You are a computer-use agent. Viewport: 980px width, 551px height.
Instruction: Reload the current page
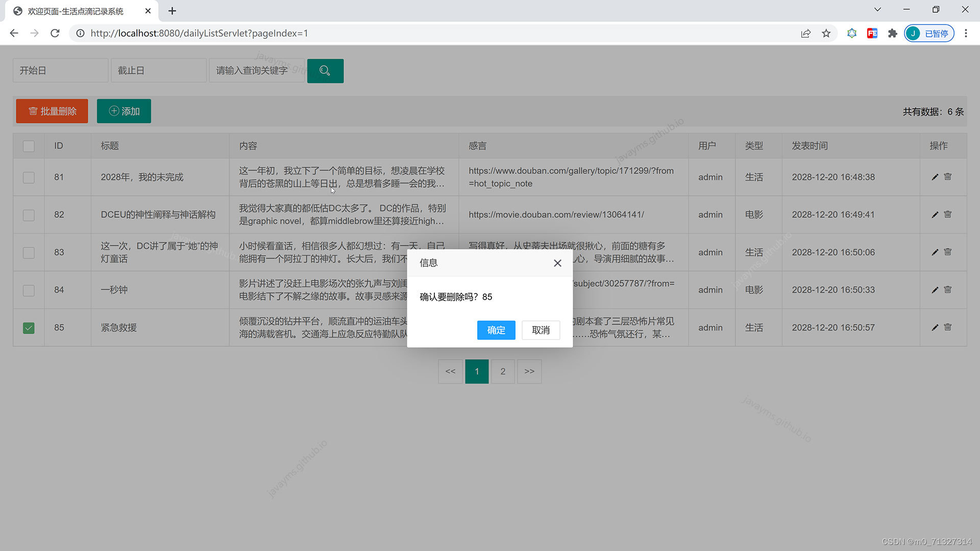[55, 33]
